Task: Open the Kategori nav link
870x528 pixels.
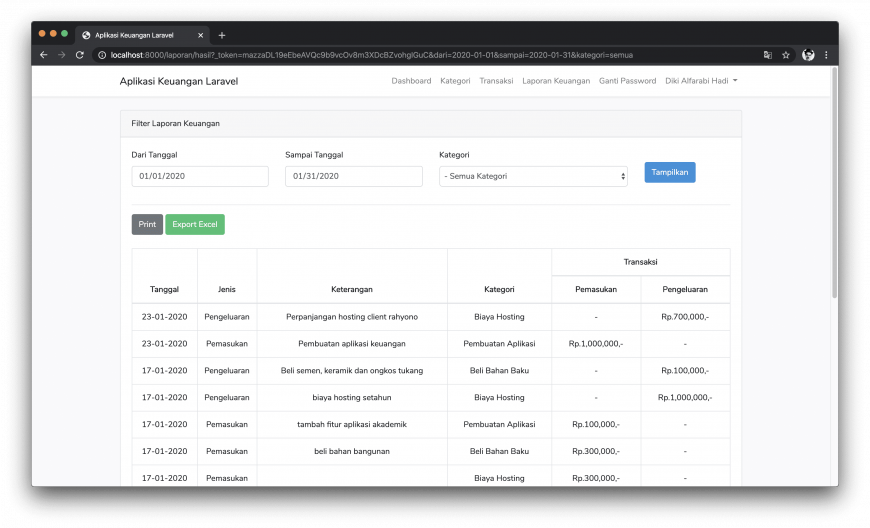Action: (x=455, y=81)
